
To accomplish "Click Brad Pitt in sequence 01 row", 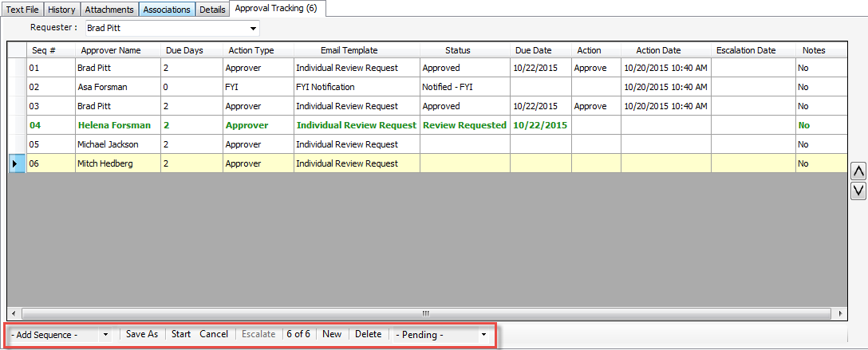I will pos(118,68).
